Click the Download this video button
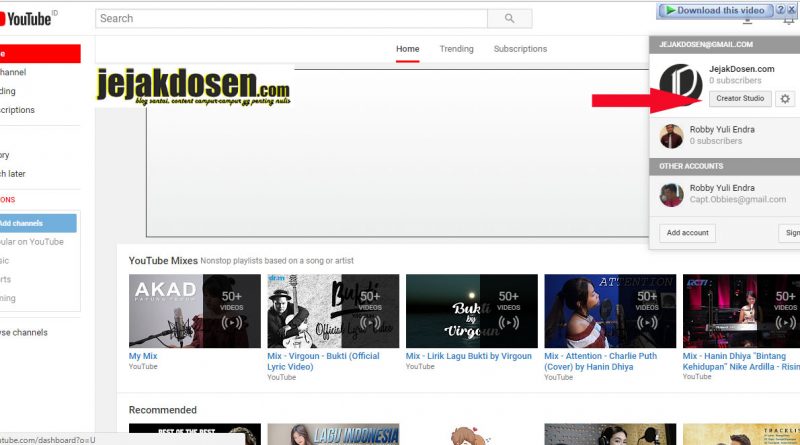The height and width of the screenshot is (445, 800). [x=716, y=10]
